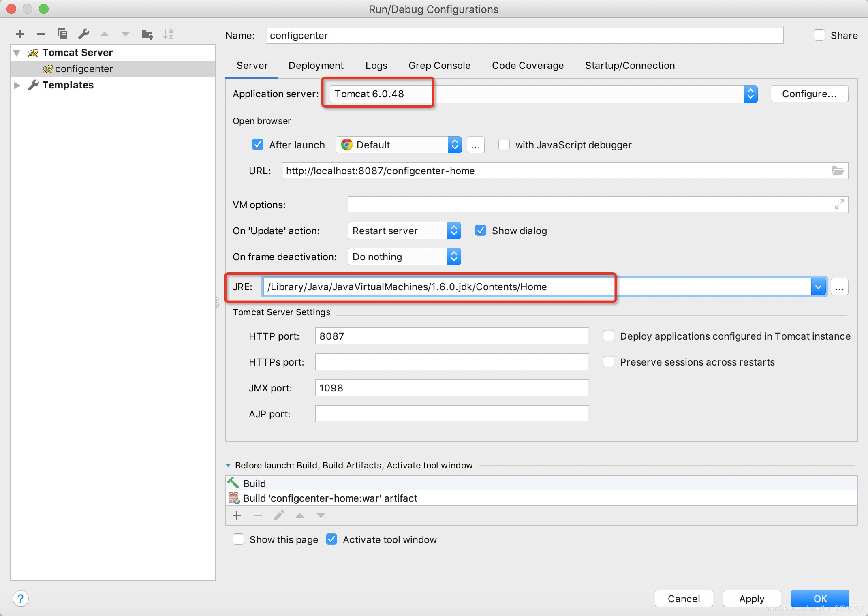Sort configurations alphabetically with the sort icon
Image resolution: width=868 pixels, height=616 pixels.
click(x=168, y=34)
